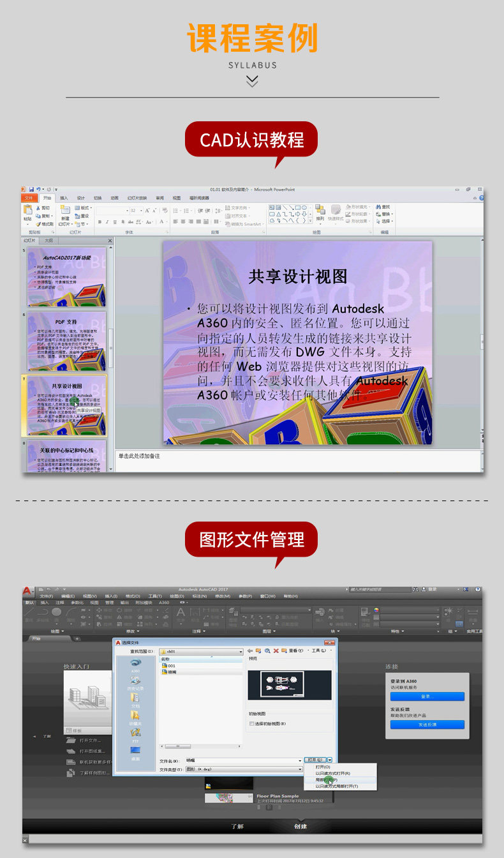Click the 文件名 input field

point(244,761)
